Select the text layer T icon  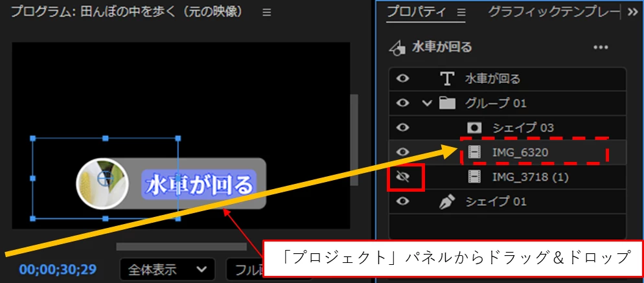point(447,78)
